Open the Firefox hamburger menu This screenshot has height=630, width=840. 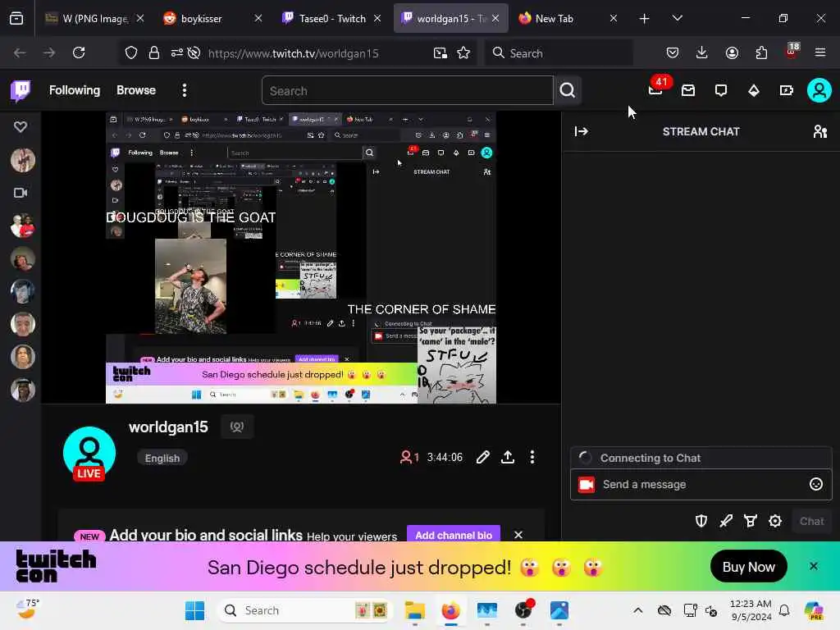click(x=820, y=52)
